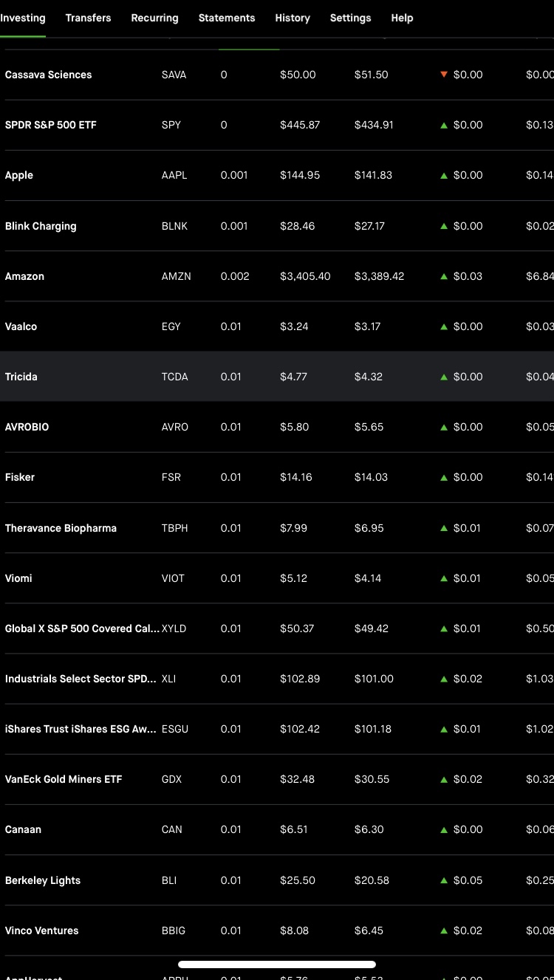Click the green up arrow in Viomi row

[444, 578]
